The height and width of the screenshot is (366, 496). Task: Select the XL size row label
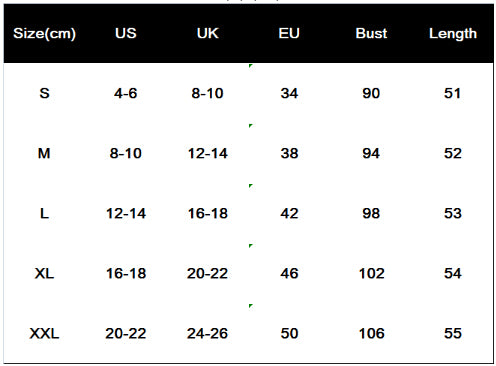tap(44, 273)
